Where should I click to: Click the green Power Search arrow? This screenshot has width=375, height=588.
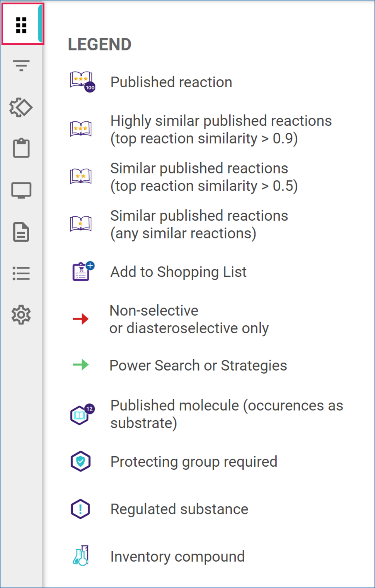81,365
